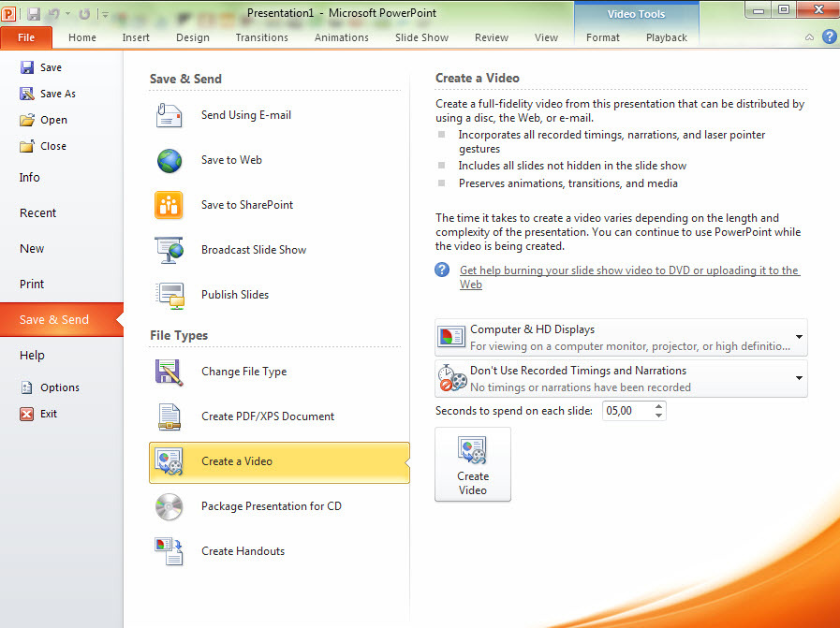Open the View tab
The image size is (840, 628).
click(x=546, y=37)
